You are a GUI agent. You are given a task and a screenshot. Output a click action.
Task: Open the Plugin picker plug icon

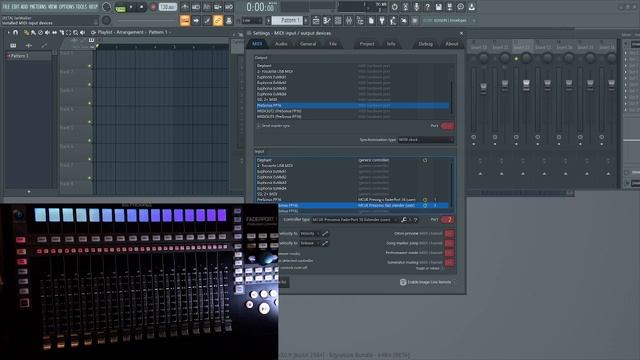coord(382,20)
